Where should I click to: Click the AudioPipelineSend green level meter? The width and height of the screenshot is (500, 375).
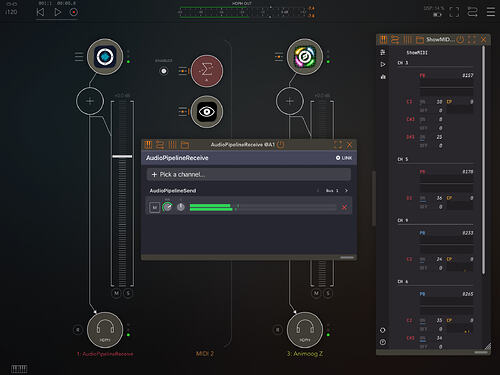(263, 207)
